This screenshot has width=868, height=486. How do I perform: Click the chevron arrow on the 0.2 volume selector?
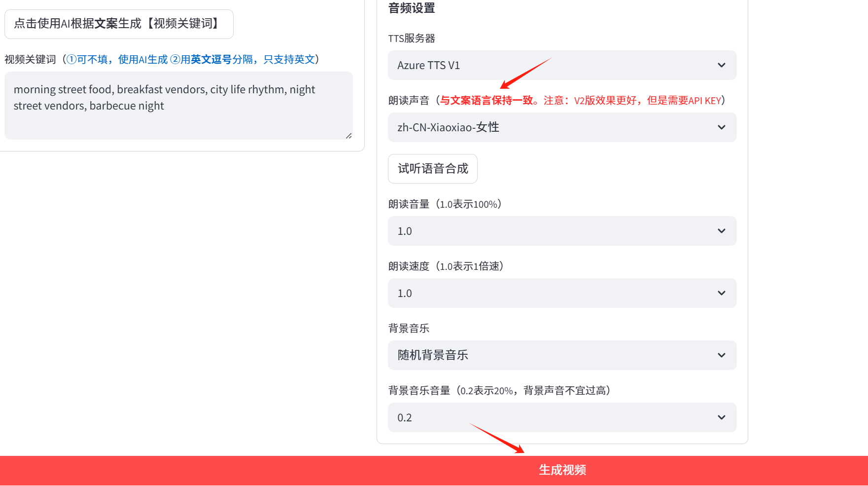click(721, 417)
